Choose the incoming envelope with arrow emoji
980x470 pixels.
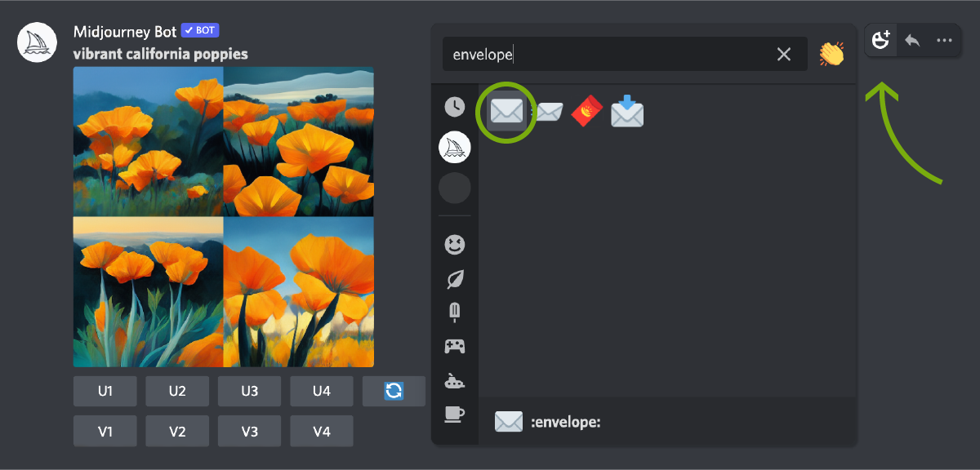pyautogui.click(x=627, y=112)
